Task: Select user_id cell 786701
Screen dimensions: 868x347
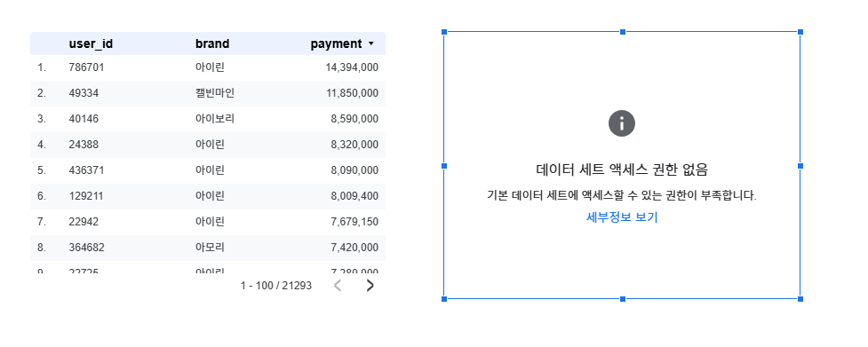Action: click(x=86, y=67)
